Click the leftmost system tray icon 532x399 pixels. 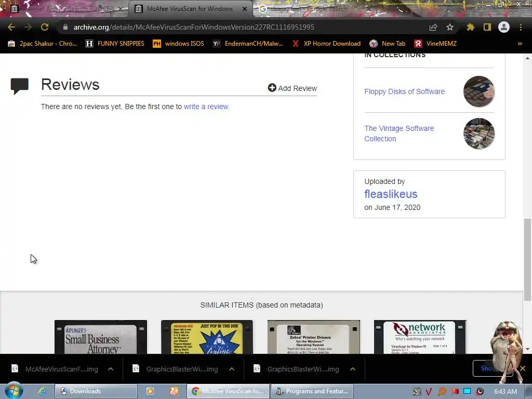tap(417, 392)
